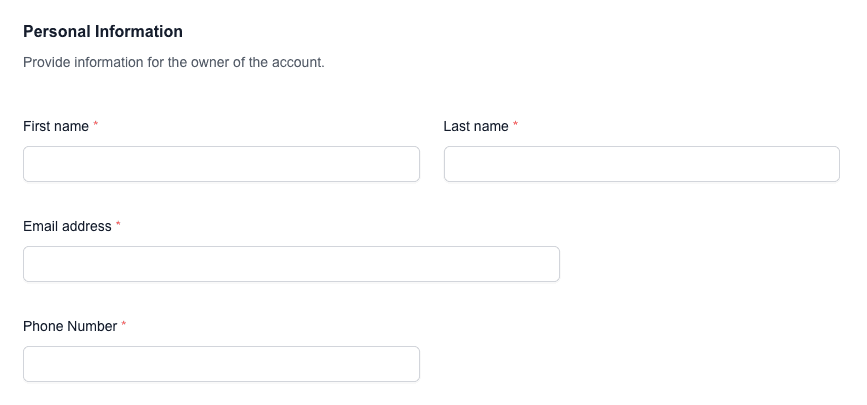867x405 pixels.
Task: Activate the field under the Phone Number label
Action: (221, 364)
